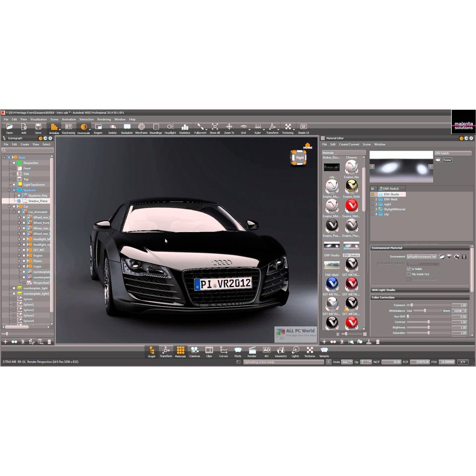Open the VSets module
The image size is (476, 476).
click(238, 352)
